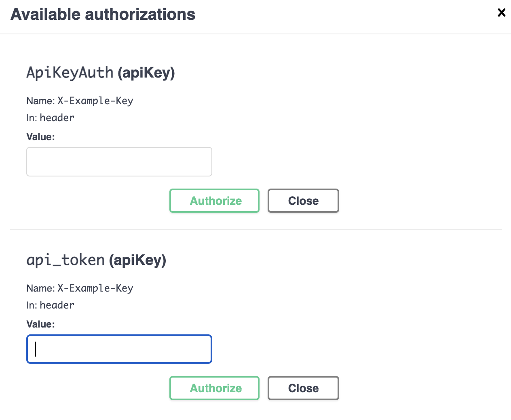Click the Value label under ApiKeyAuth
Viewport: 511px width, 420px height.
[40, 137]
